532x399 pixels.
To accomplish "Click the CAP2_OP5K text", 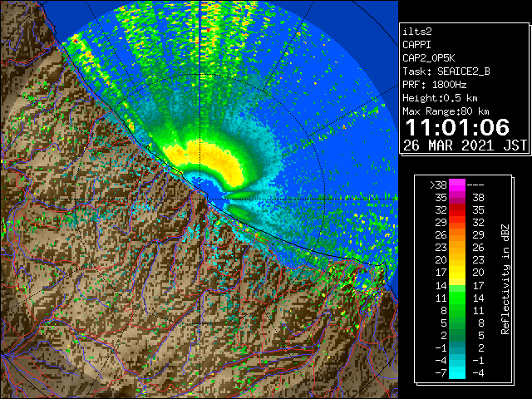I will 429,58.
